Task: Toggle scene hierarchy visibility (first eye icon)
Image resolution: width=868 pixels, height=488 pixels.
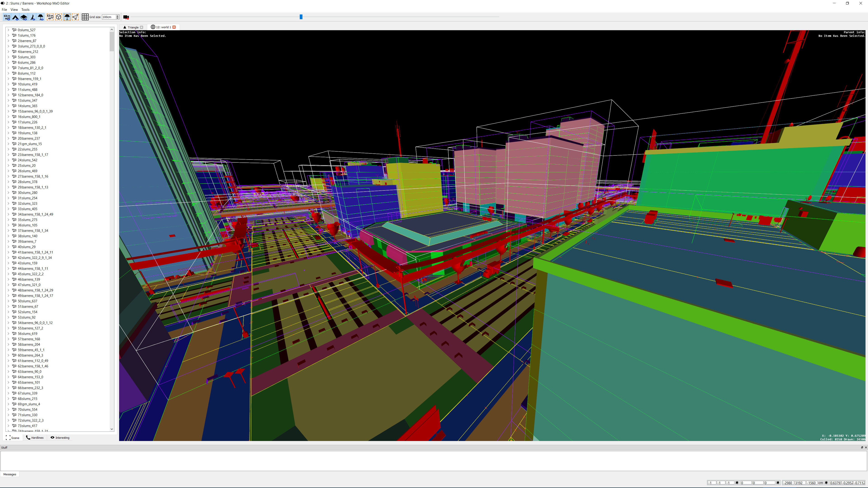Action: click(7, 17)
